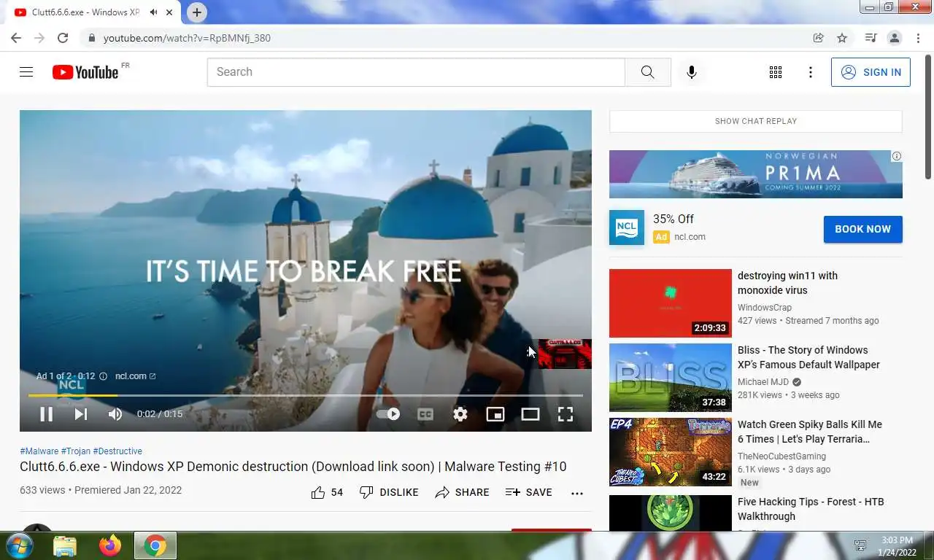Image resolution: width=934 pixels, height=560 pixels.
Task: Click the #Destructive hashtag
Action: pyautogui.click(x=117, y=451)
